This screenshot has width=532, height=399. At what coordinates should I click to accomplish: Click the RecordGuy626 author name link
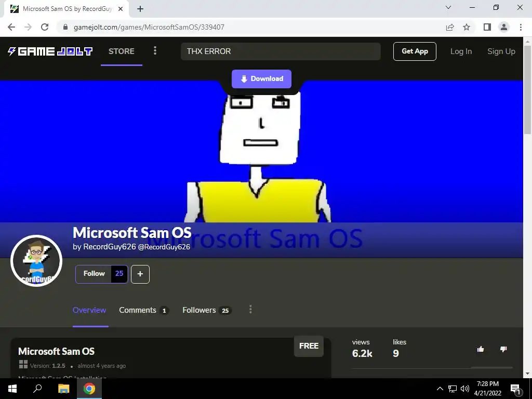(110, 247)
